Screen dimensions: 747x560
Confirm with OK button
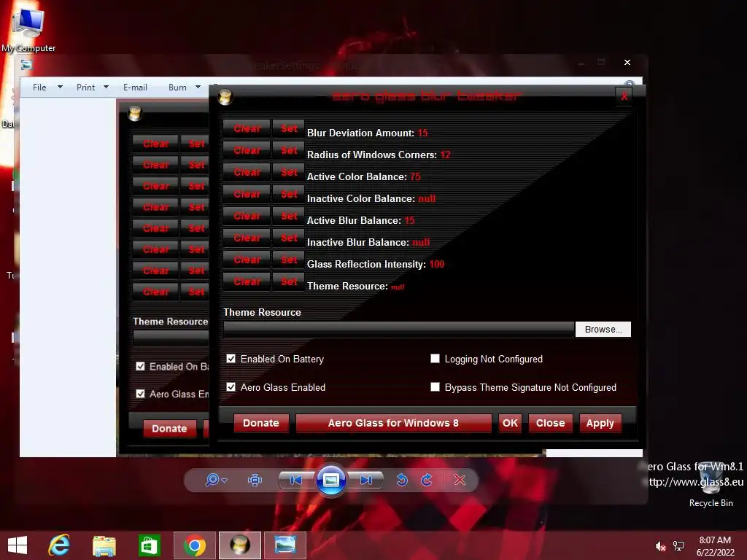tap(510, 423)
